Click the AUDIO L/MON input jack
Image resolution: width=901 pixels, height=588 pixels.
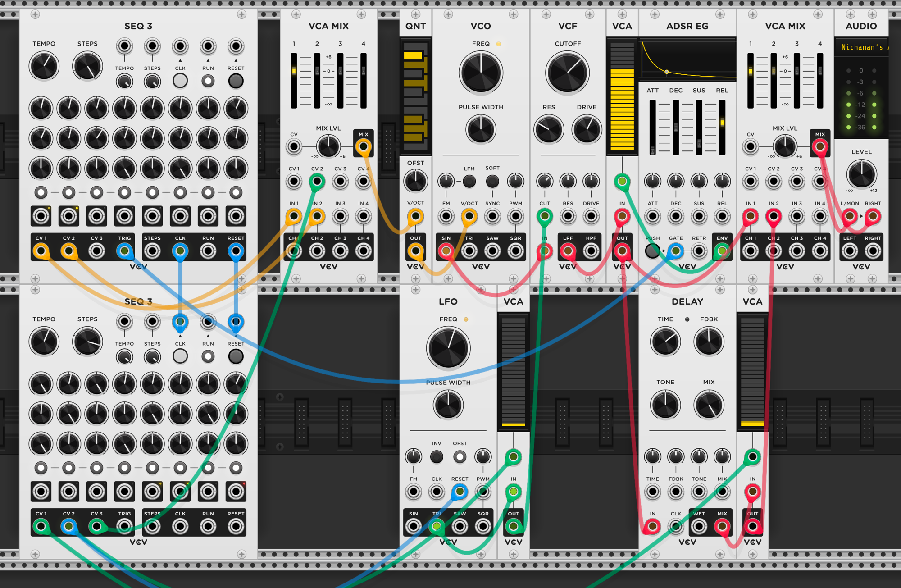coord(850,216)
